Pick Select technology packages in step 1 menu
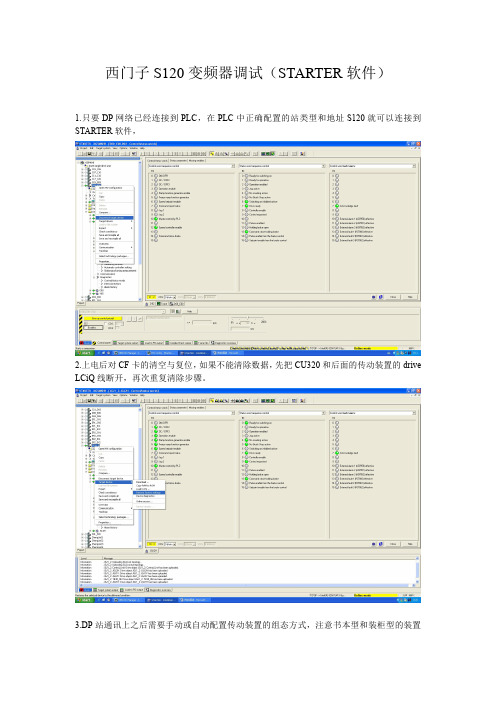This screenshot has height=702, width=496. 115,257
